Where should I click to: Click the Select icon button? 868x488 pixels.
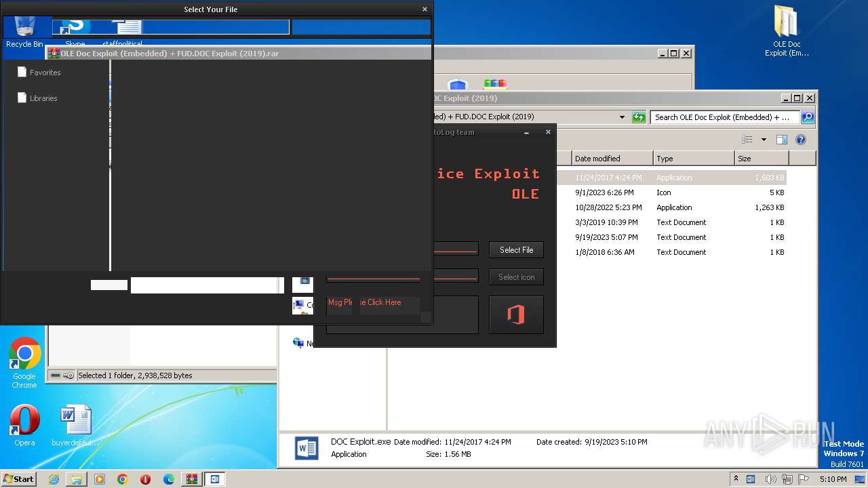tap(516, 277)
